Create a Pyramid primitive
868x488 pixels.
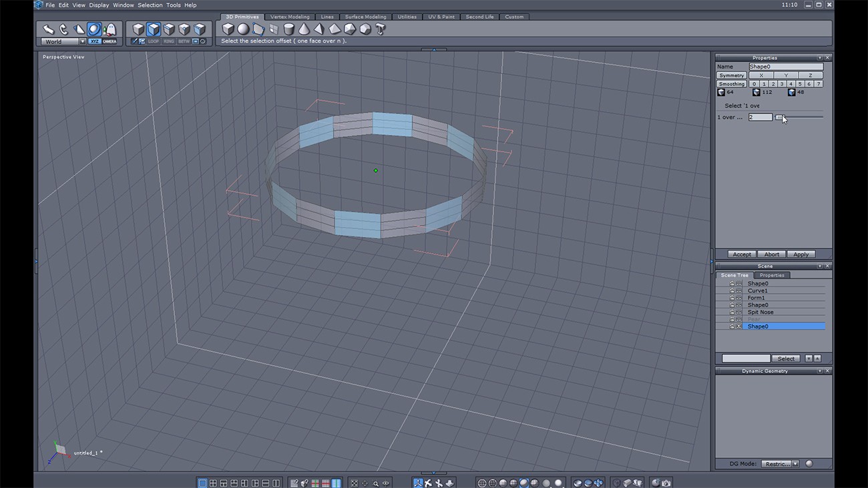(x=319, y=29)
